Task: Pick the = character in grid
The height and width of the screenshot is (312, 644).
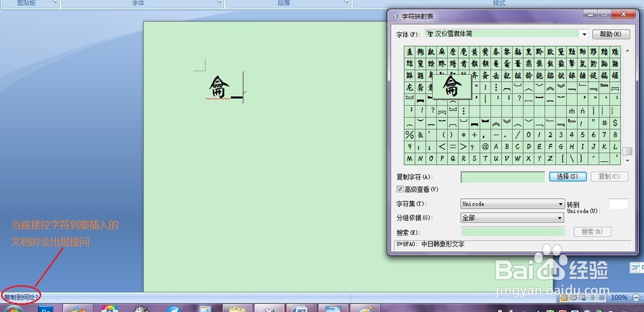Action: (x=453, y=147)
